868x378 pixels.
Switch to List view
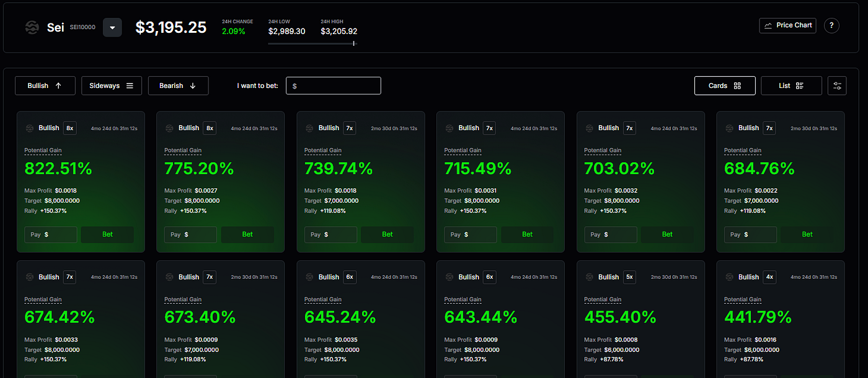pyautogui.click(x=791, y=86)
